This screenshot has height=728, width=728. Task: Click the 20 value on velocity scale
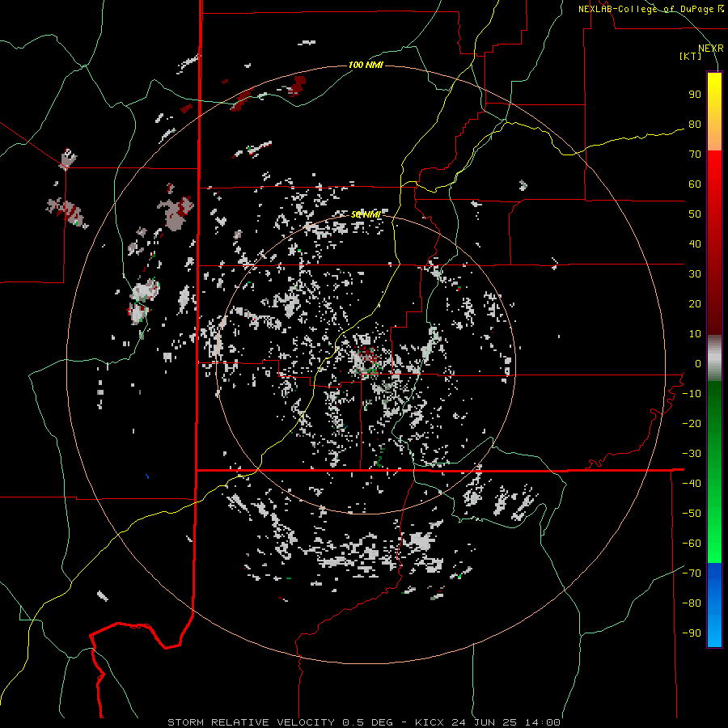[695, 304]
